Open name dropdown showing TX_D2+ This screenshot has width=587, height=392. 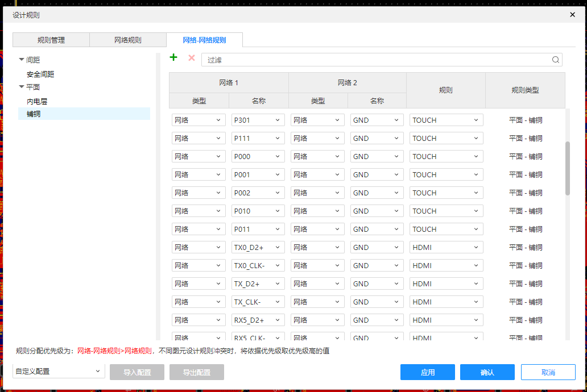(x=258, y=283)
